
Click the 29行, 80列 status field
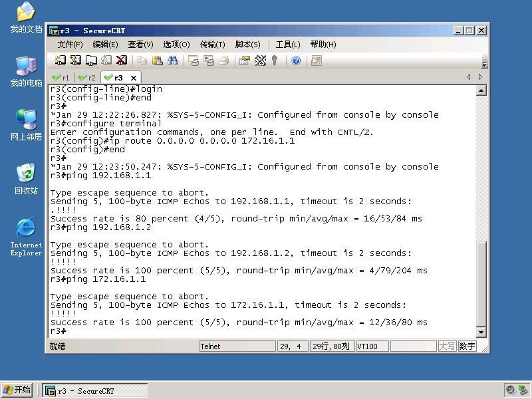tap(332, 346)
